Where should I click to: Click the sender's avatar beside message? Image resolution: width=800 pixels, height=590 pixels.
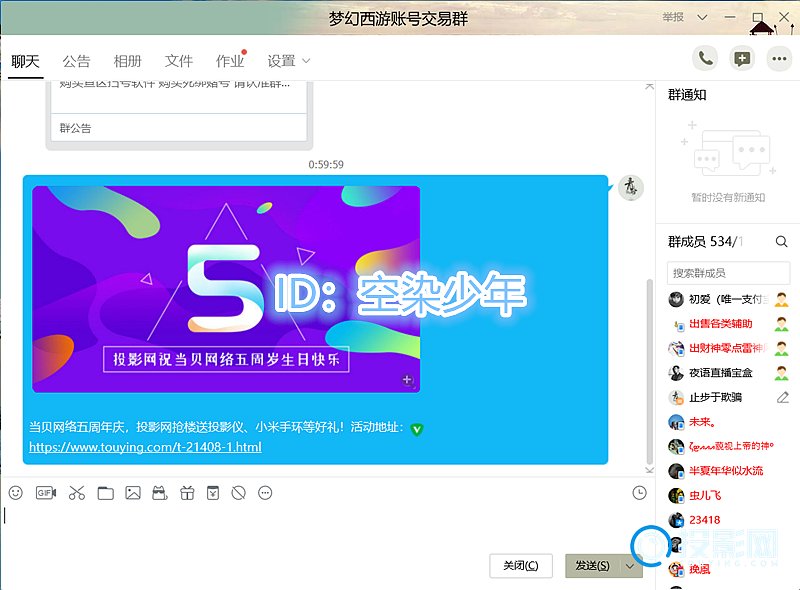631,187
